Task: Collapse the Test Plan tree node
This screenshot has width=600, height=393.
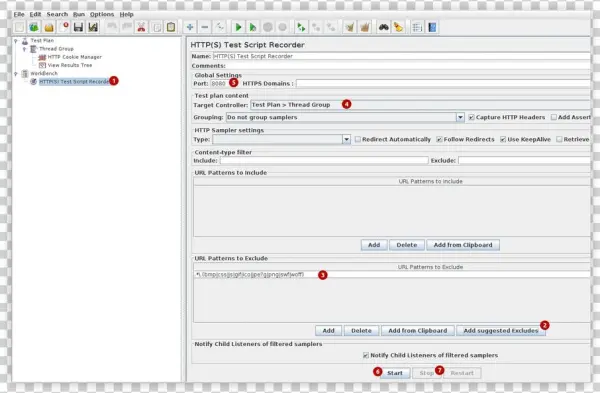Action: [16, 41]
